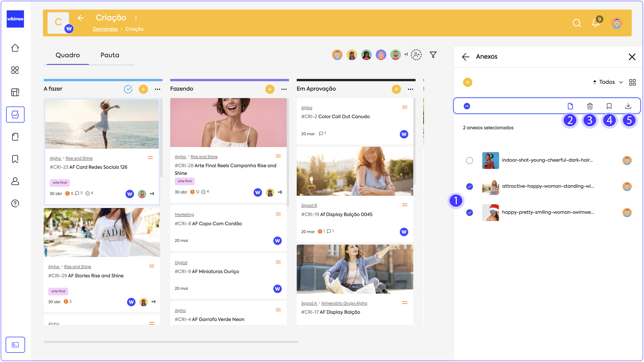Click the add member icon
The image size is (644, 362).
tap(416, 55)
